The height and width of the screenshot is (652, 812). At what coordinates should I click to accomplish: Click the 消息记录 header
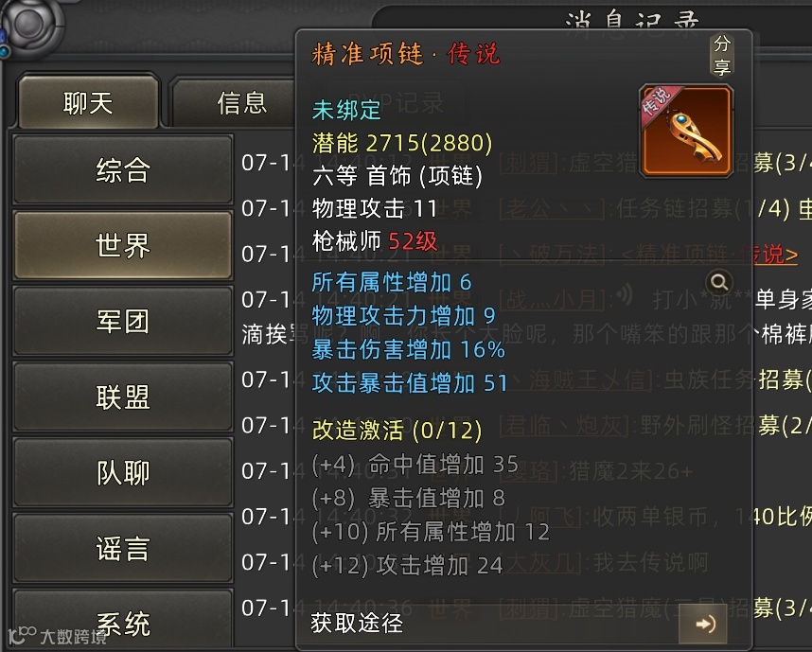[632, 22]
